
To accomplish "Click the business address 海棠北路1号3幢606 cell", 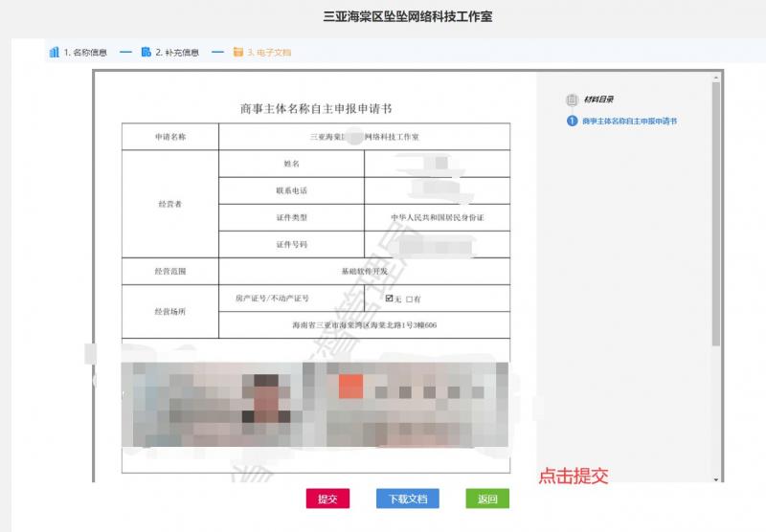I will [364, 325].
